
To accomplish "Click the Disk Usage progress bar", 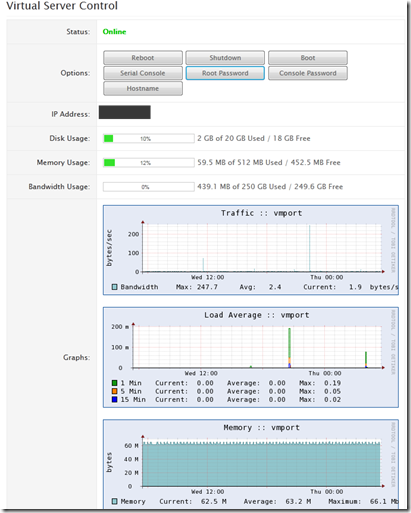I will (x=149, y=138).
